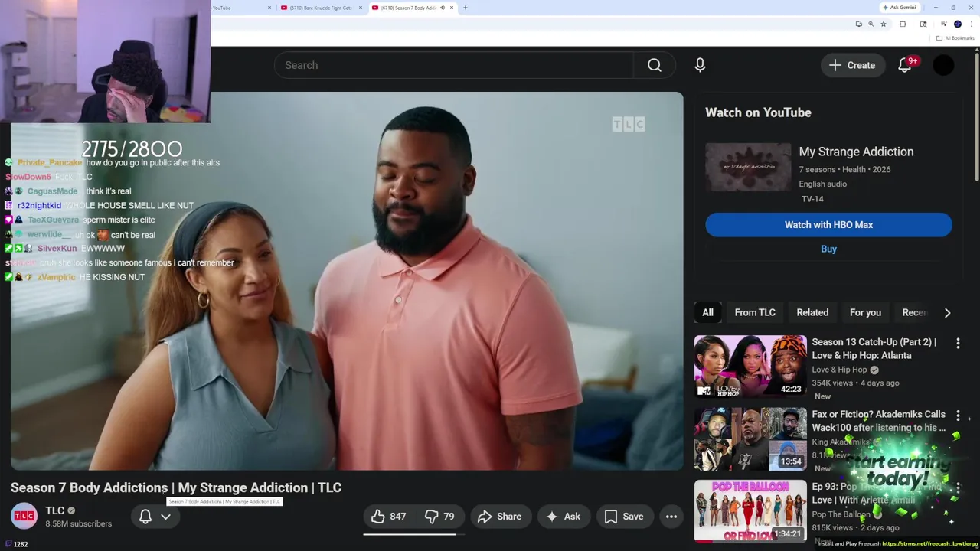Dislike the video with thumbs down

point(439,517)
